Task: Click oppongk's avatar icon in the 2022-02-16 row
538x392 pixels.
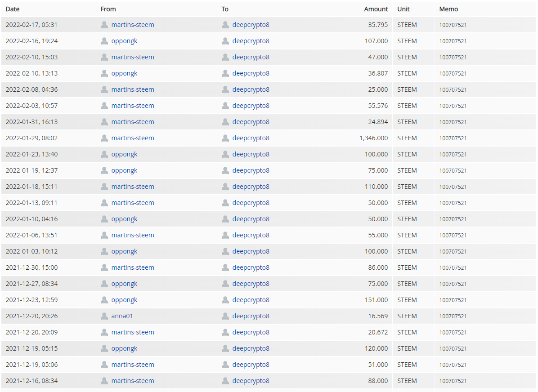Action: coord(104,41)
